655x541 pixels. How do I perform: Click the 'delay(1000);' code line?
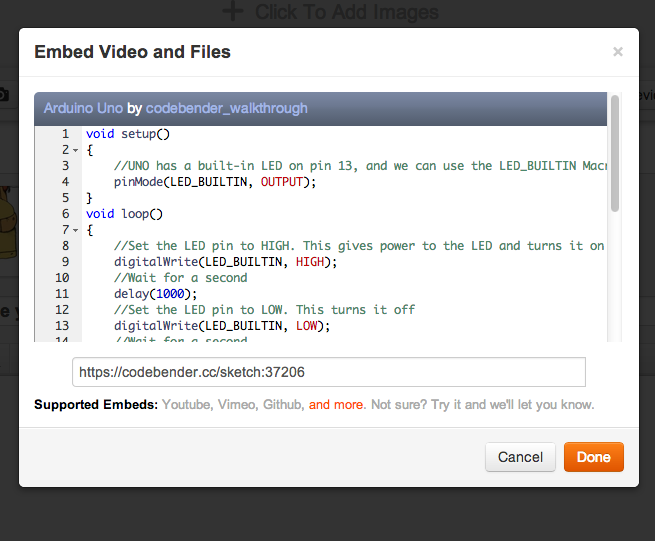point(155,294)
